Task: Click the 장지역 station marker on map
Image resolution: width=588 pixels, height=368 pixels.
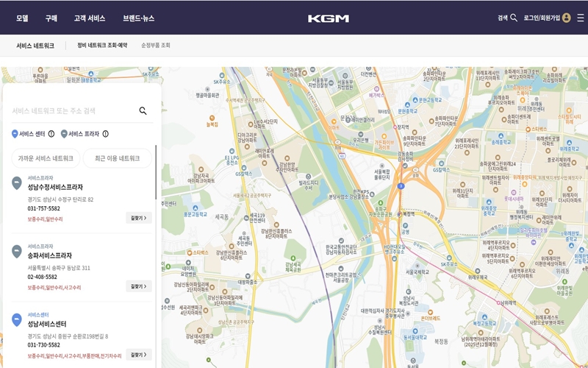Action: (x=395, y=127)
